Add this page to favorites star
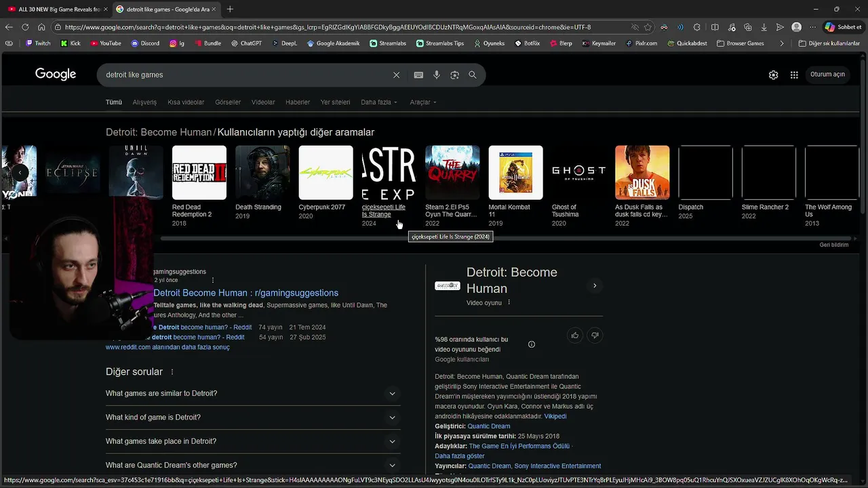The image size is (868, 488). coord(648,27)
